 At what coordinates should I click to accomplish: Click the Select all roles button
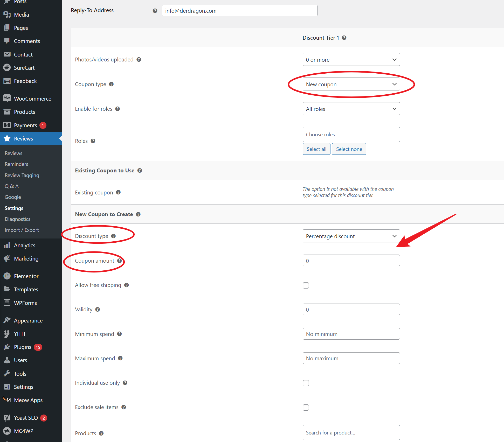(x=316, y=149)
